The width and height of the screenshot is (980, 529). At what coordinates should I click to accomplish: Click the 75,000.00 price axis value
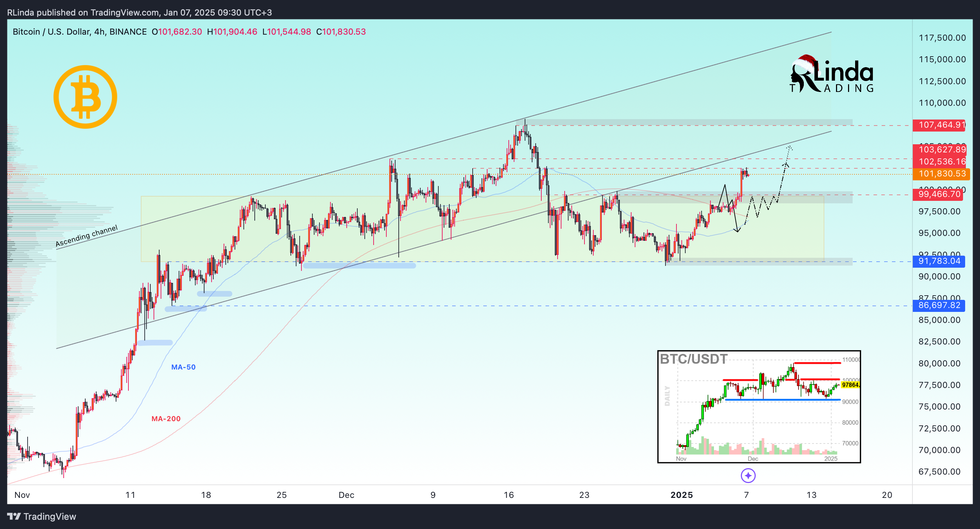940,407
